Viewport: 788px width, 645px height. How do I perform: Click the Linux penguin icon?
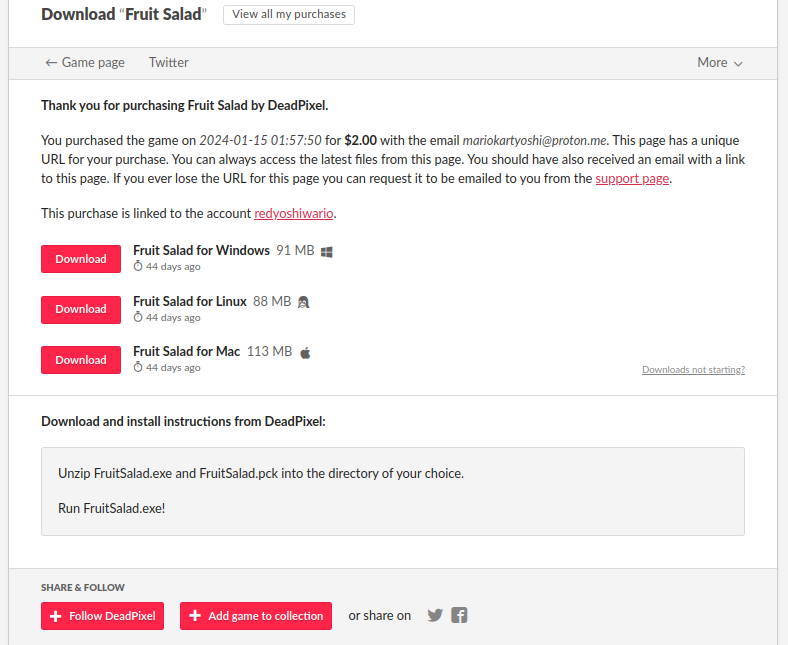(304, 301)
